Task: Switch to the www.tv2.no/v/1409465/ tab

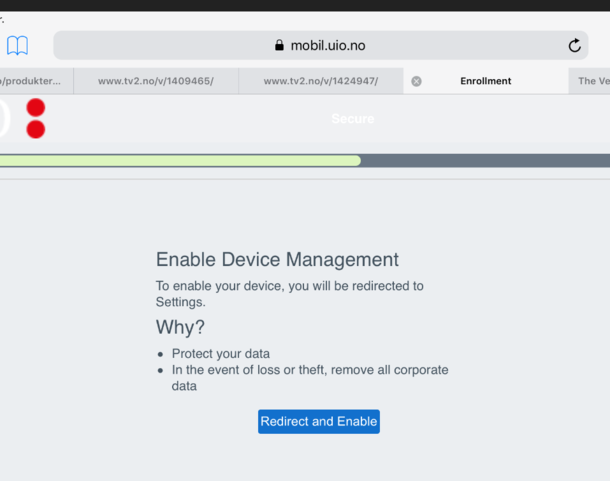Action: pos(155,81)
